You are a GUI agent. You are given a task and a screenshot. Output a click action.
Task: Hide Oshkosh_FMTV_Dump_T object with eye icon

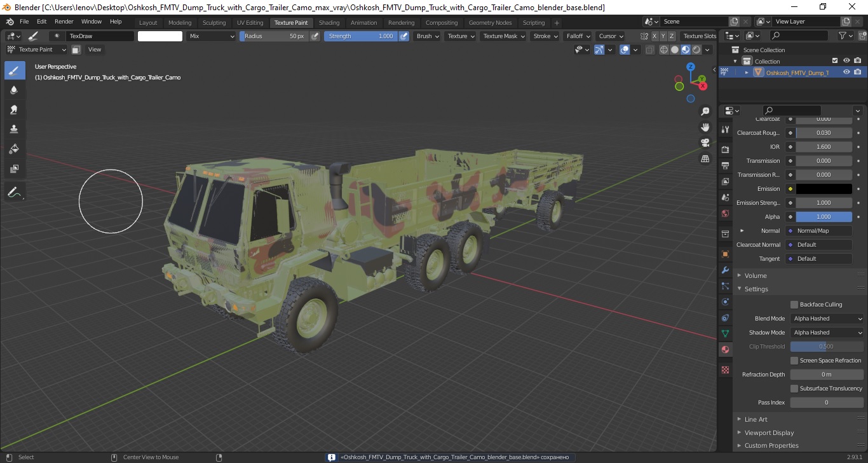coord(846,73)
